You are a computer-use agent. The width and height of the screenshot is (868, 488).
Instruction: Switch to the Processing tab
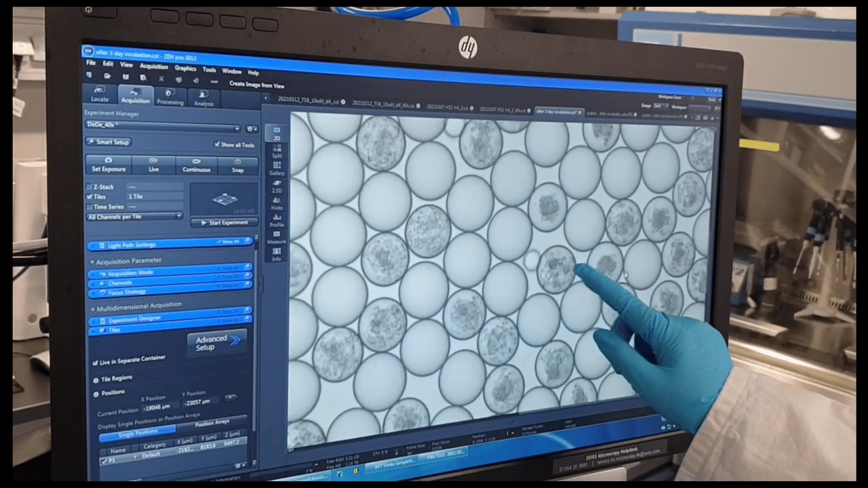click(x=170, y=97)
